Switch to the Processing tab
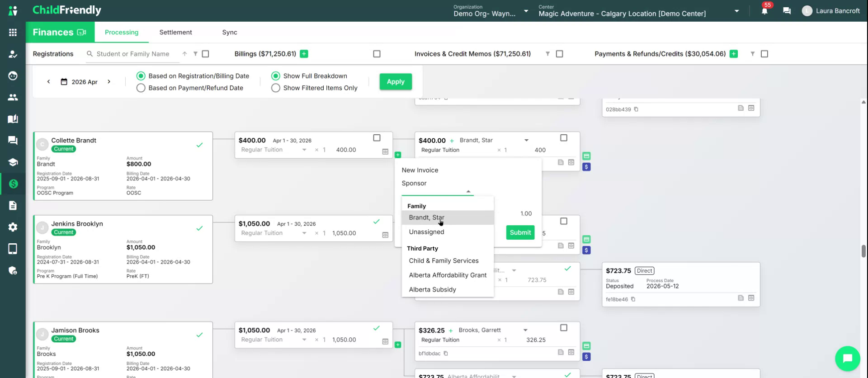Screen dimensions: 868x378 pyautogui.click(x=122, y=32)
